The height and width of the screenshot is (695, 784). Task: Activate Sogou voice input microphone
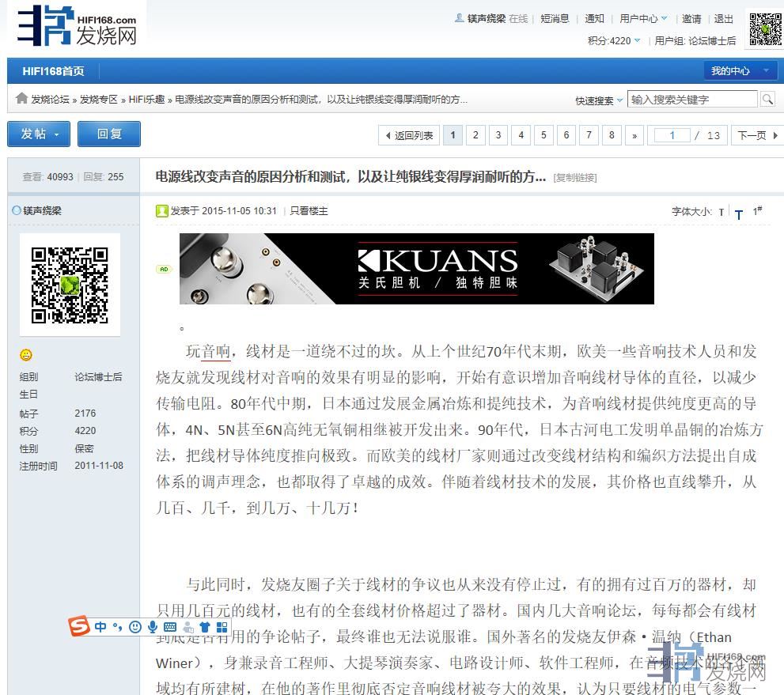tap(153, 627)
